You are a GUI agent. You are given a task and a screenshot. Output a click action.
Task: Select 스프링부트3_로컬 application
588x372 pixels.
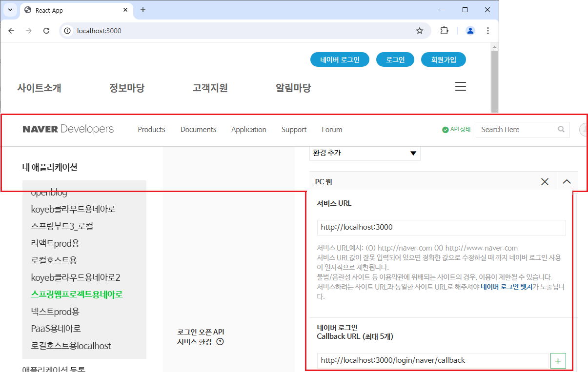62,226
